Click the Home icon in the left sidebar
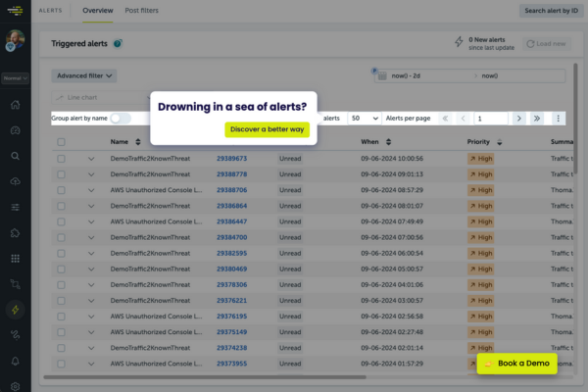The height and width of the screenshot is (392, 588). point(15,105)
